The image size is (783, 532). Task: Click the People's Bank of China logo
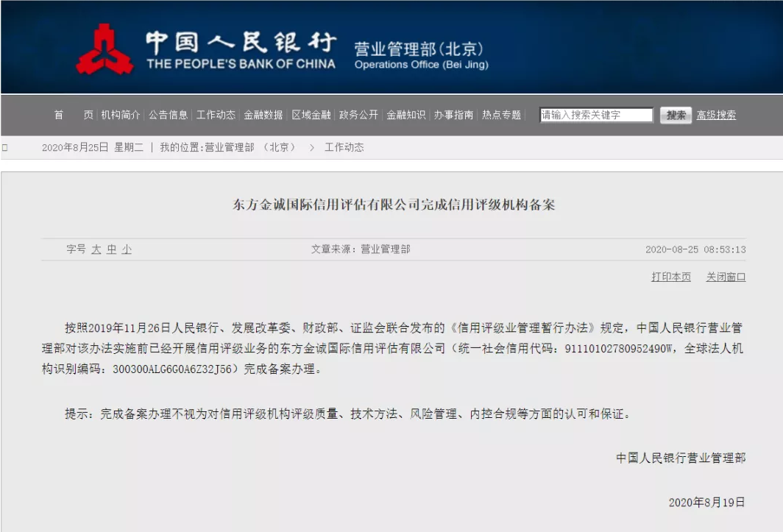104,49
